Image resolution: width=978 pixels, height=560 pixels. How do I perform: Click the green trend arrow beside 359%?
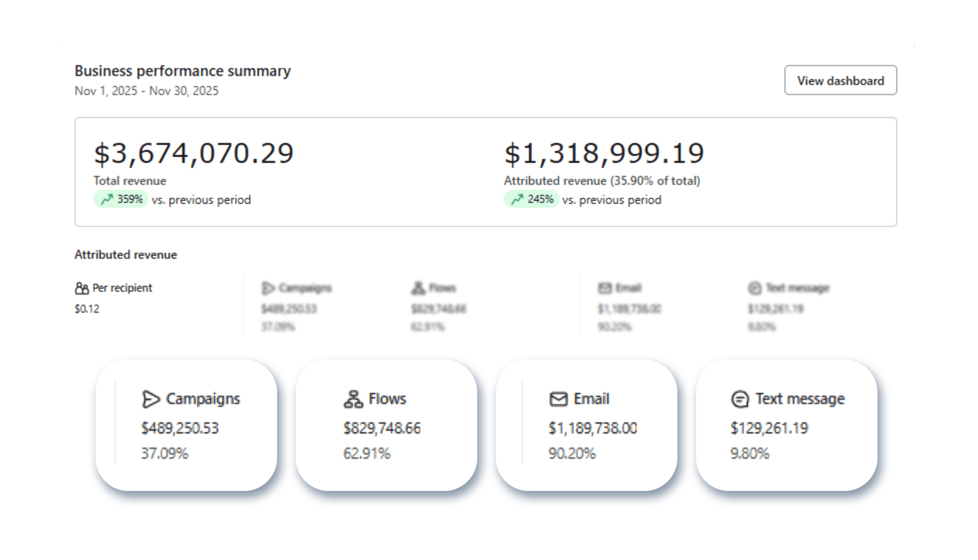click(x=107, y=199)
